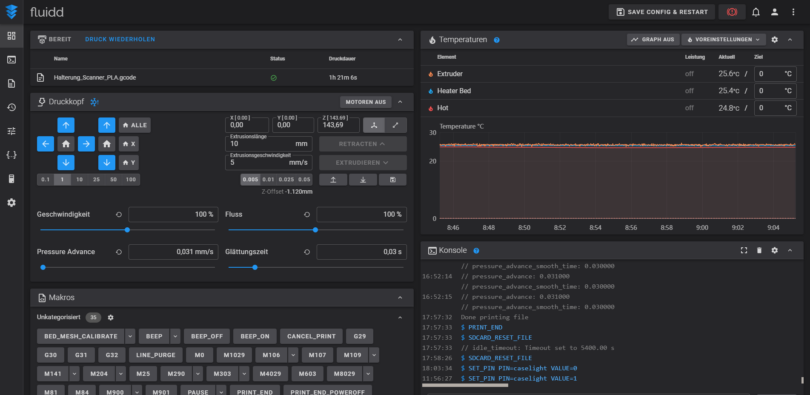
Task: Home all axes with ALLE button
Action: tap(135, 125)
